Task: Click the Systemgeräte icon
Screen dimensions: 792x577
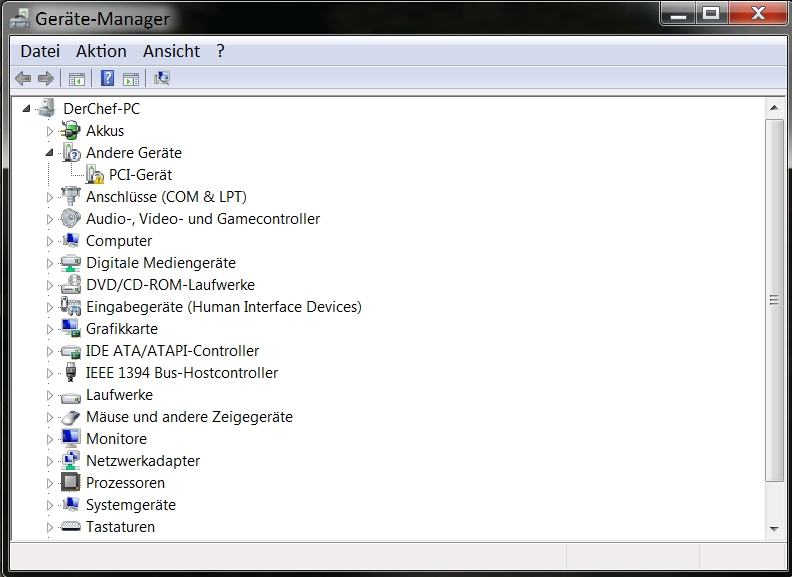Action: click(70, 505)
